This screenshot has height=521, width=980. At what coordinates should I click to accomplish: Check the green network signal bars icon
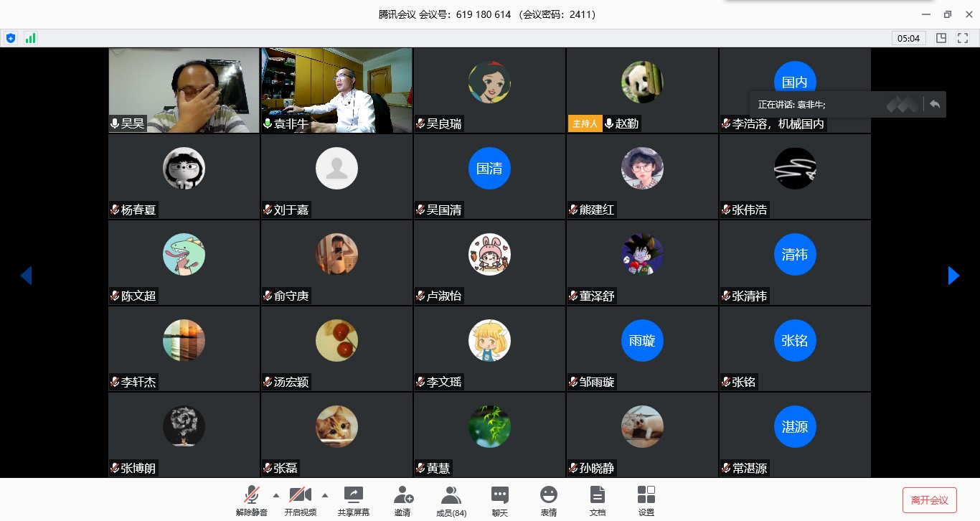tap(30, 38)
